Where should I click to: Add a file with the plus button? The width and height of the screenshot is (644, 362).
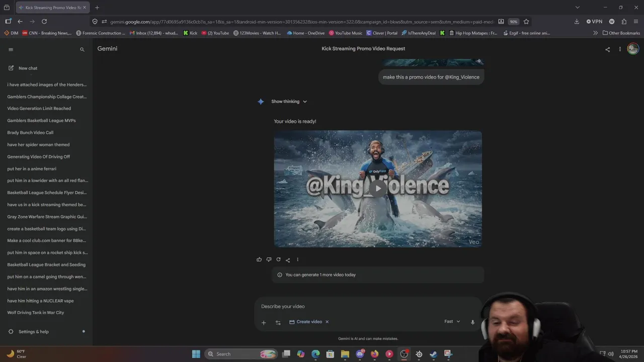264,322
